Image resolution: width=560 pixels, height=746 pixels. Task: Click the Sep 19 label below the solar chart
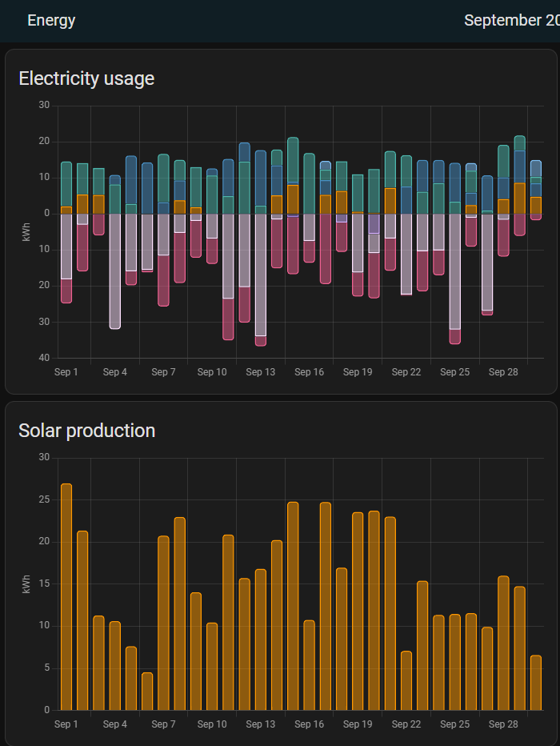pos(358,724)
